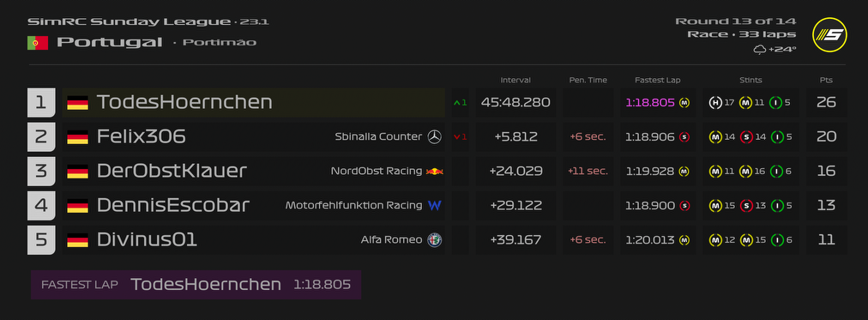The height and width of the screenshot is (320, 868).
Task: Click the Mercedes logo beside Sbinalla Counter
Action: click(435, 136)
